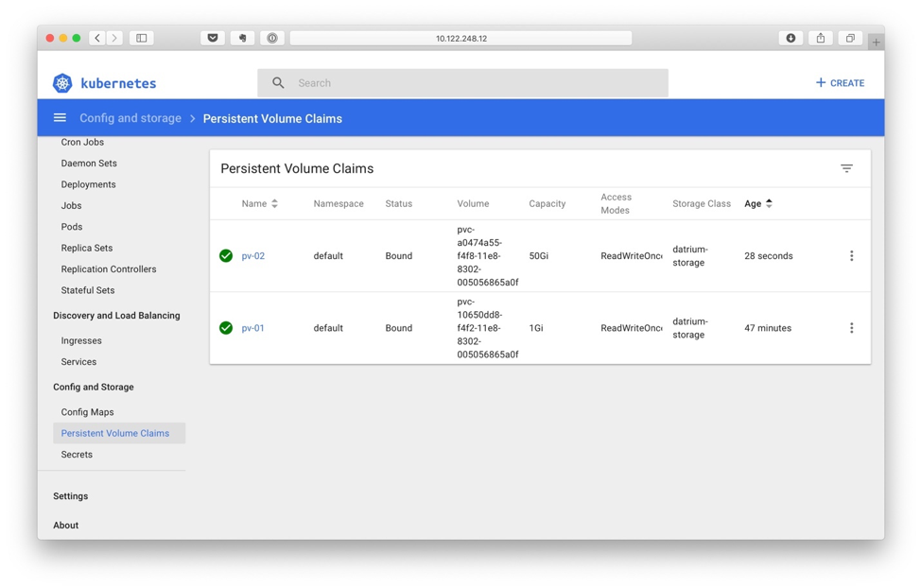This screenshot has width=921, height=588.
Task: Click the 50Gi capacity cell
Action: [539, 256]
